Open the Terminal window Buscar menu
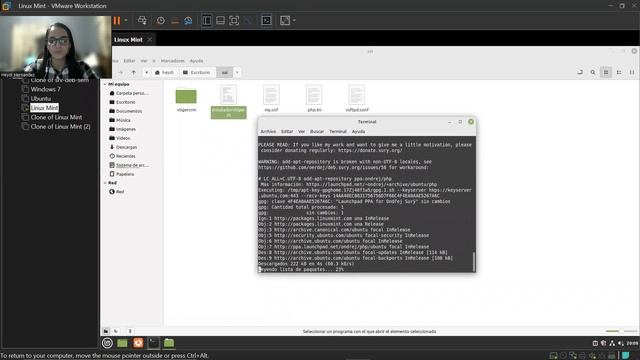The width and height of the screenshot is (640, 360). (x=317, y=131)
